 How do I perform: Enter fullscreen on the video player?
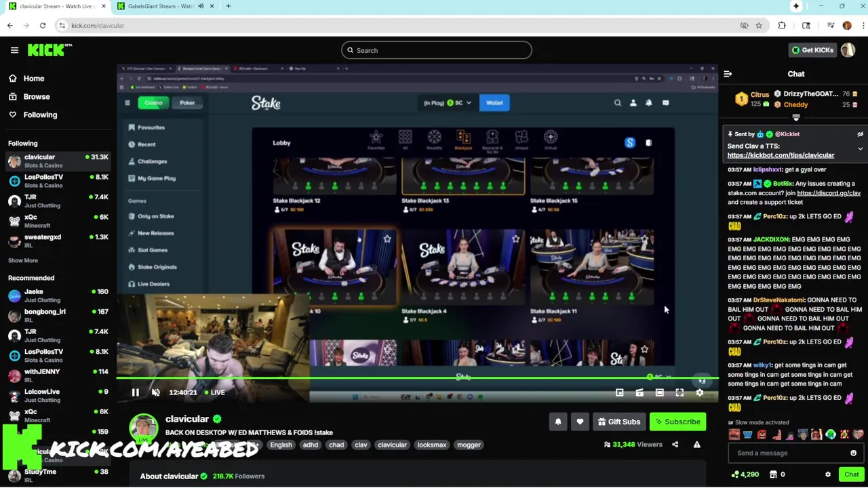(679, 392)
